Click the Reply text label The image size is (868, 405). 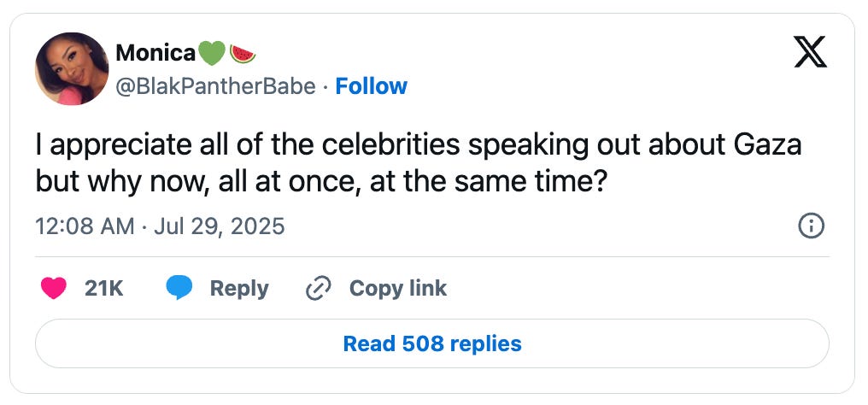tap(239, 289)
